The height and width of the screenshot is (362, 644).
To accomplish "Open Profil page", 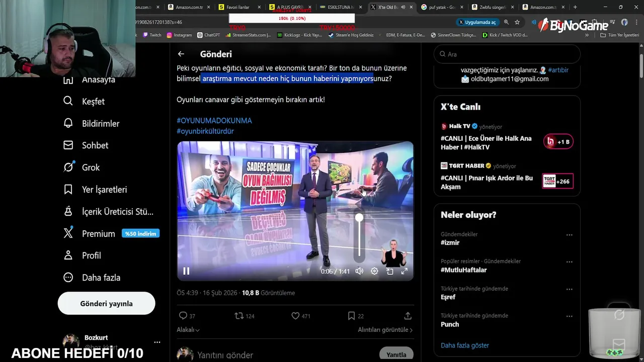I will point(82,255).
